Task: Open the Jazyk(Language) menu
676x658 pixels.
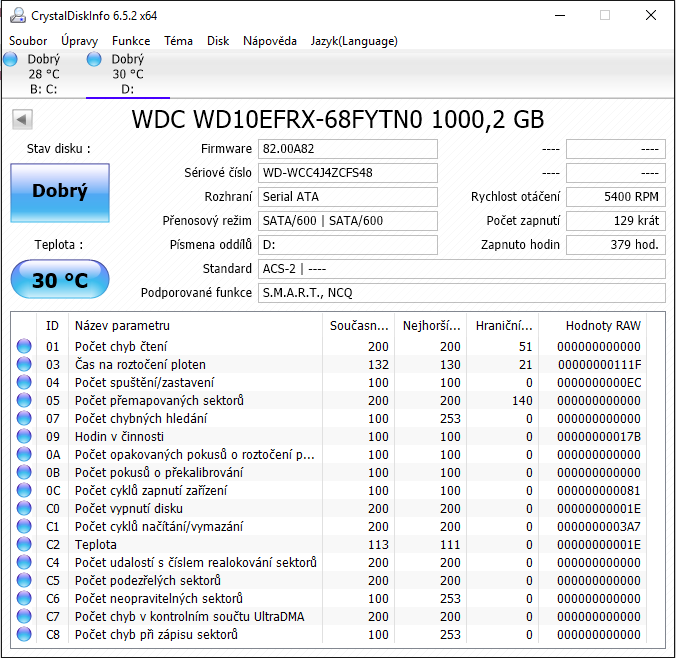Action: [354, 41]
